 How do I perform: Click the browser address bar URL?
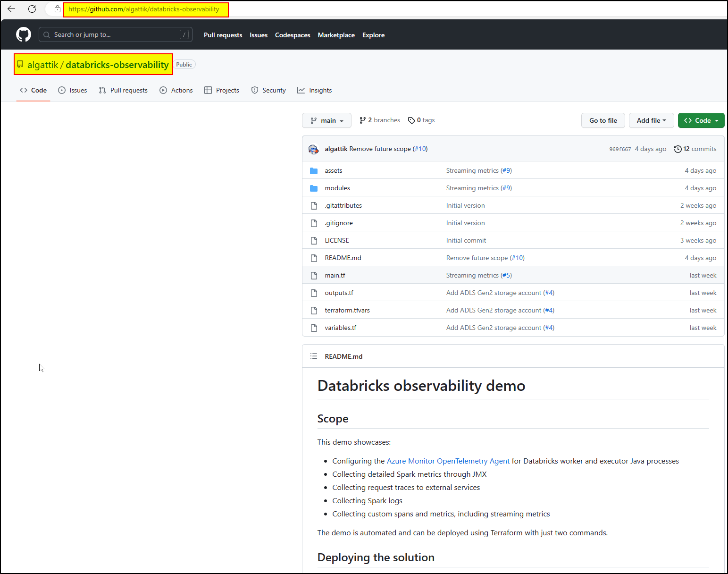coord(144,9)
